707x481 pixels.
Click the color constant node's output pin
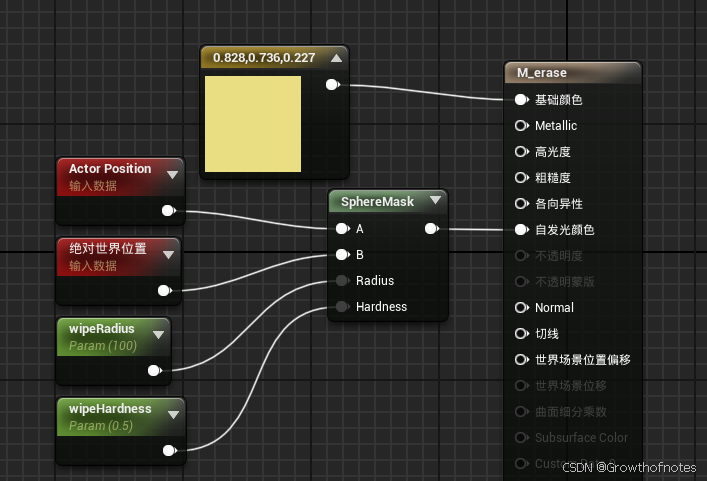[333, 84]
